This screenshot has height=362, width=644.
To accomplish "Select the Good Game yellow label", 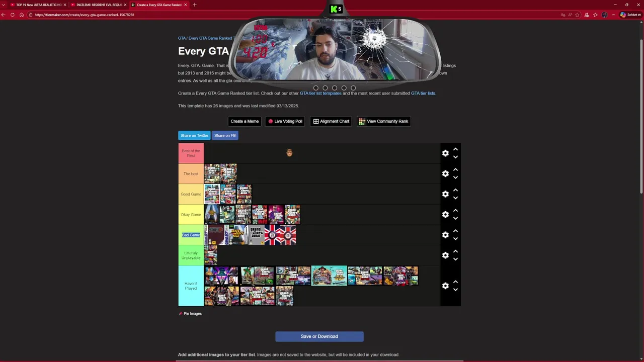I will [x=191, y=194].
